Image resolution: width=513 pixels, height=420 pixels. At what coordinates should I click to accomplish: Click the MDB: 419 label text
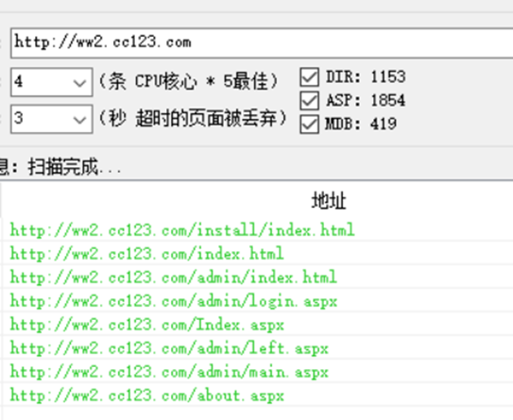tap(361, 124)
